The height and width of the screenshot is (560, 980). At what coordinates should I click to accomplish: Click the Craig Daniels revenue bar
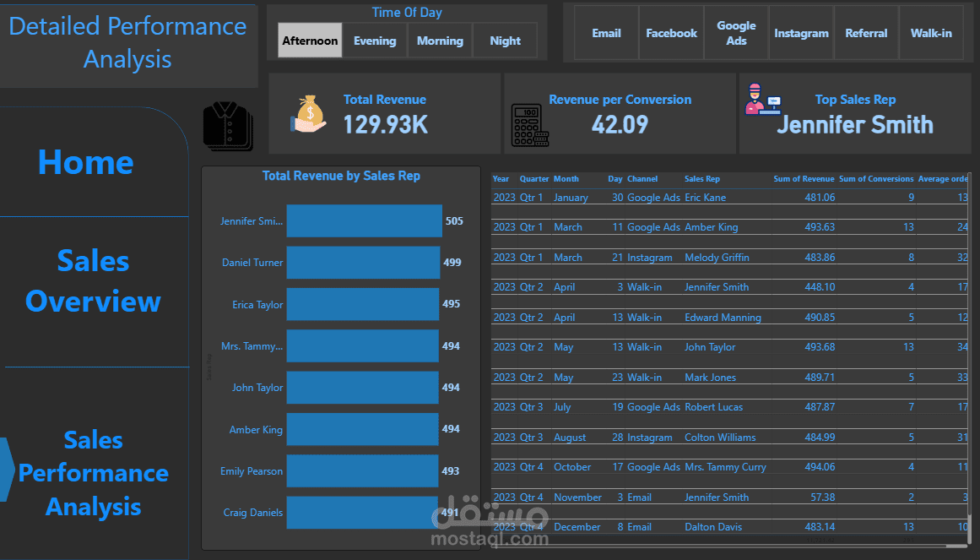click(x=362, y=513)
